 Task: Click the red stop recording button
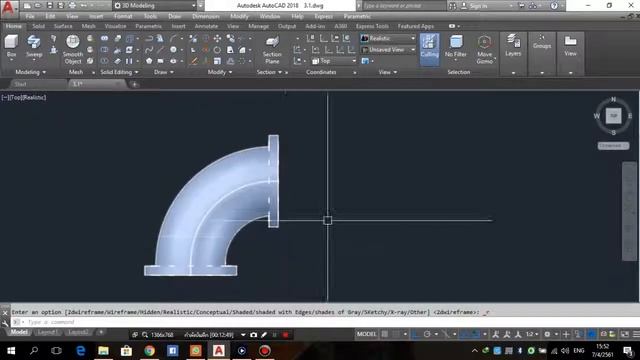coord(285,335)
